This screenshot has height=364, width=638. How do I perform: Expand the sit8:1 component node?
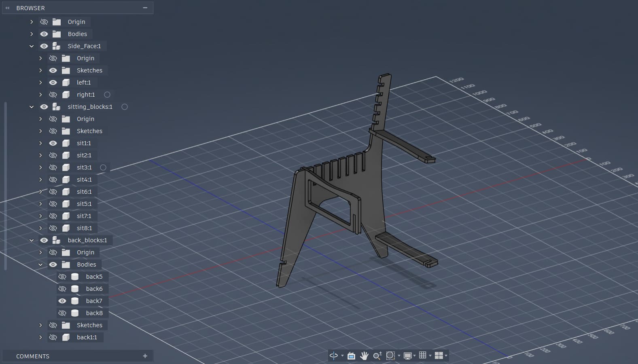40,228
